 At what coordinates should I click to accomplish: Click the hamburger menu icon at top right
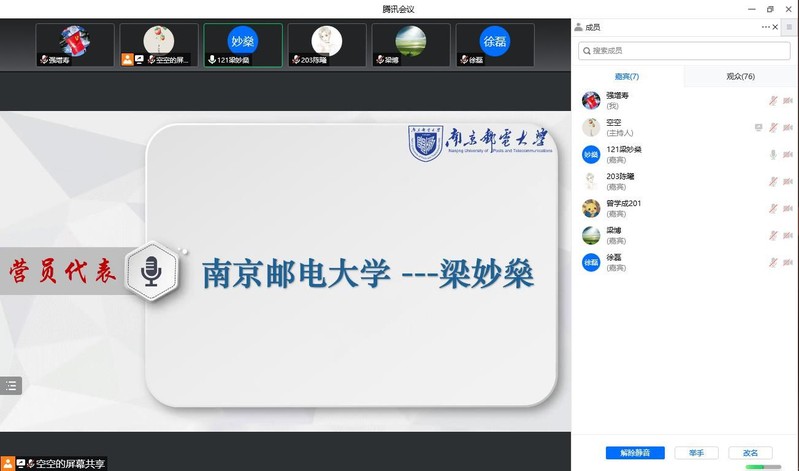click(789, 28)
